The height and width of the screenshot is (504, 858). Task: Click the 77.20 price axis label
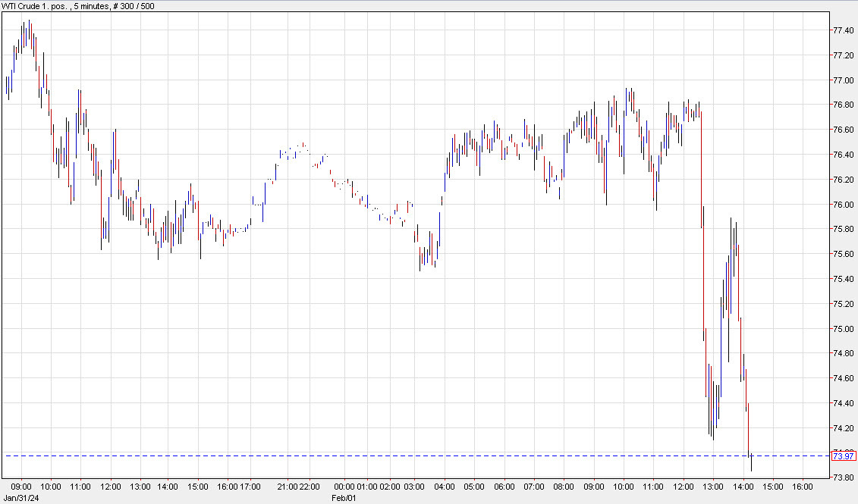844,55
